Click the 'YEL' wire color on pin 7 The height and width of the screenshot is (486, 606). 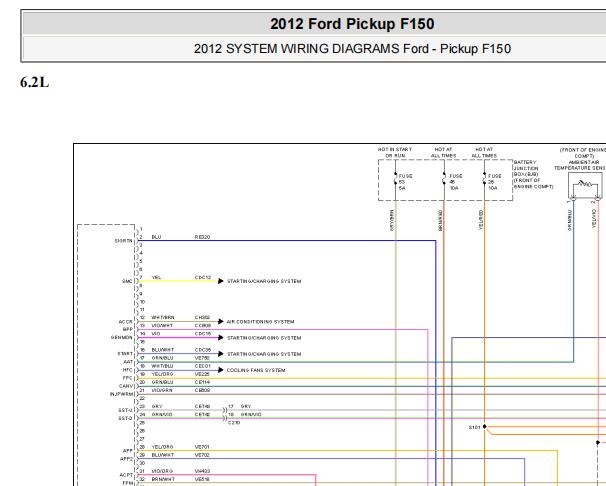[x=156, y=278]
